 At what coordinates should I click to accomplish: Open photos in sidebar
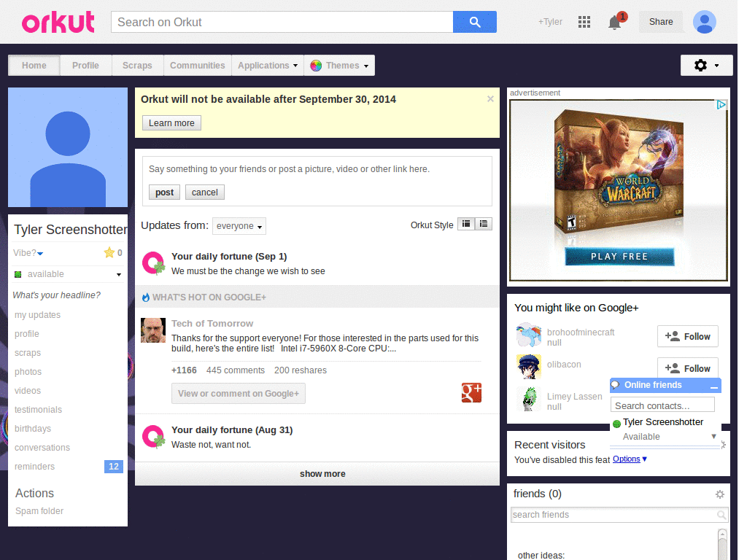click(28, 371)
